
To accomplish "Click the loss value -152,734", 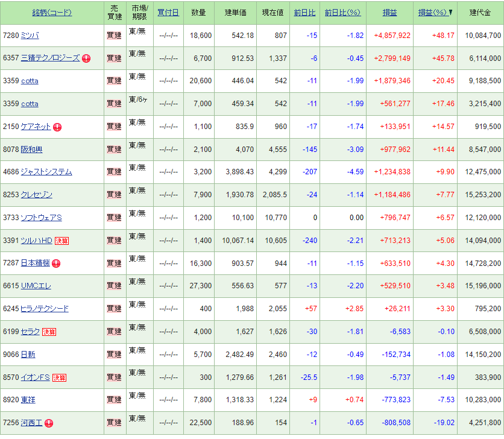I will tap(396, 355).
